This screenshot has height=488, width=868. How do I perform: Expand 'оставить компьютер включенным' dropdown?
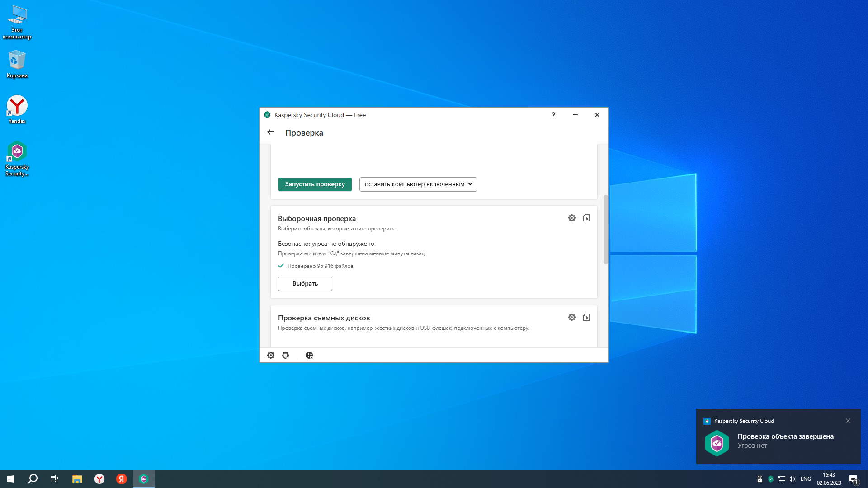click(418, 184)
